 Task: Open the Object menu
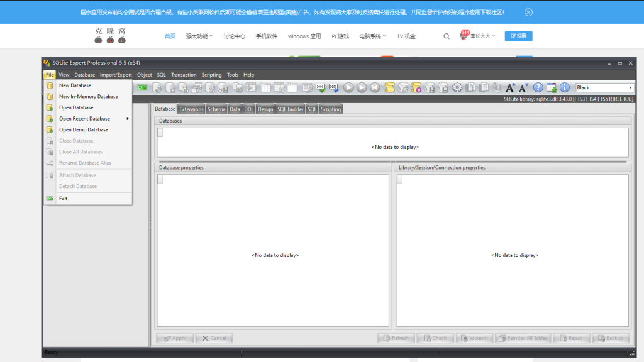[x=144, y=75]
